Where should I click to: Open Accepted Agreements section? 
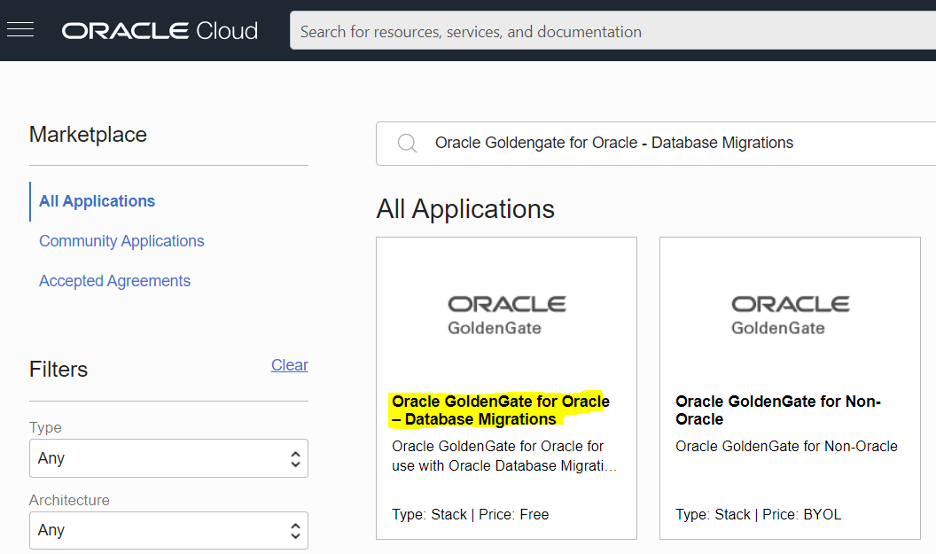point(115,281)
